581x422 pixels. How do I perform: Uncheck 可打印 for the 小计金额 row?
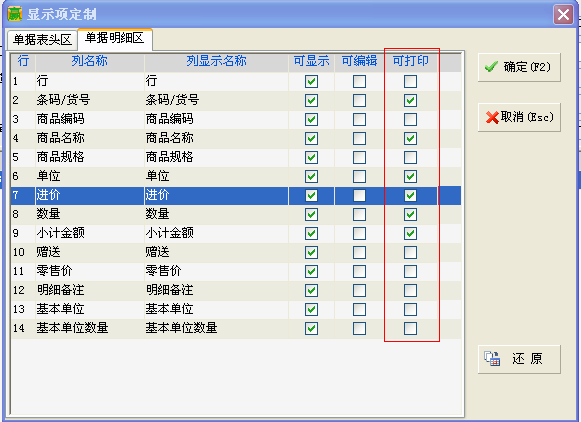coord(410,233)
